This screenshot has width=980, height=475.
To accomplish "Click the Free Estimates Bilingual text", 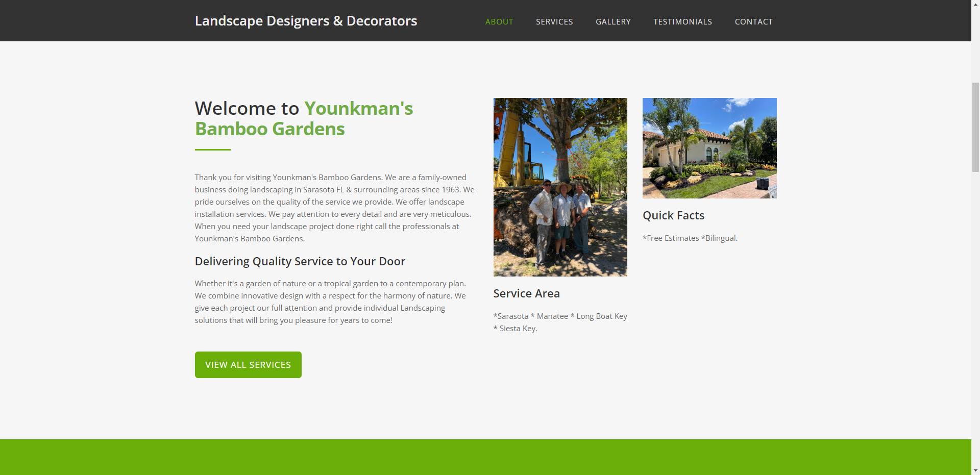I will (690, 238).
